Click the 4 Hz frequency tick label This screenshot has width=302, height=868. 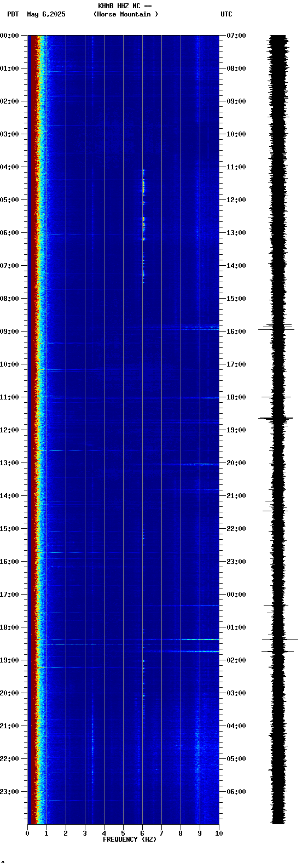(104, 833)
